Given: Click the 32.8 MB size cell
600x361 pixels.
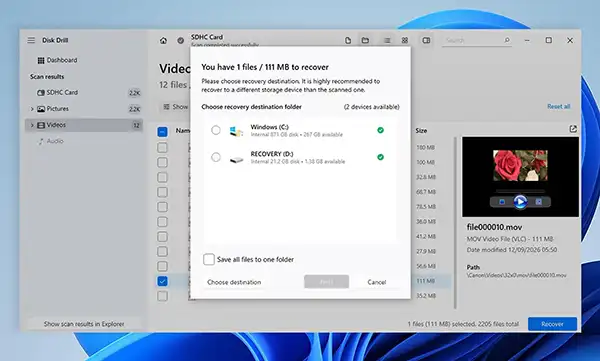Looking at the screenshot, I should click(x=426, y=177).
